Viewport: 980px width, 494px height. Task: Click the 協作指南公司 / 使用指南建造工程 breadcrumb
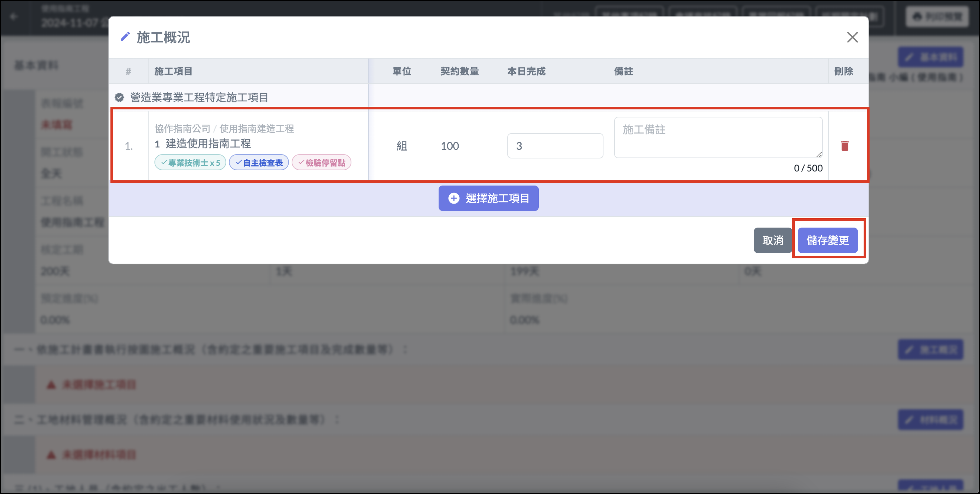point(224,129)
